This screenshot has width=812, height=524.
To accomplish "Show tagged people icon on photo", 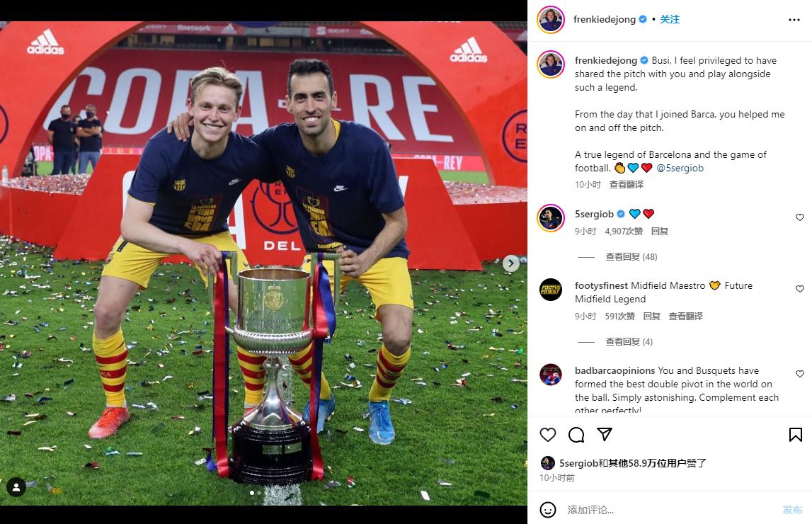I will [16, 486].
